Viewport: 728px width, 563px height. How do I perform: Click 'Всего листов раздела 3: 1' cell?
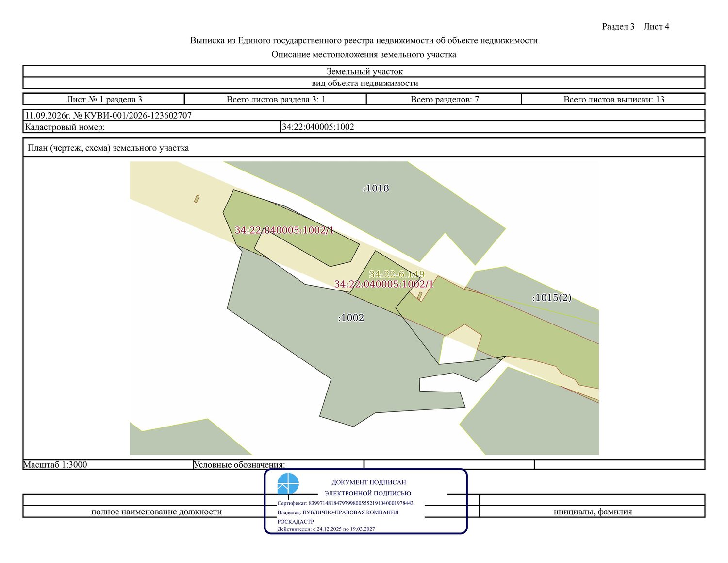coord(276,99)
